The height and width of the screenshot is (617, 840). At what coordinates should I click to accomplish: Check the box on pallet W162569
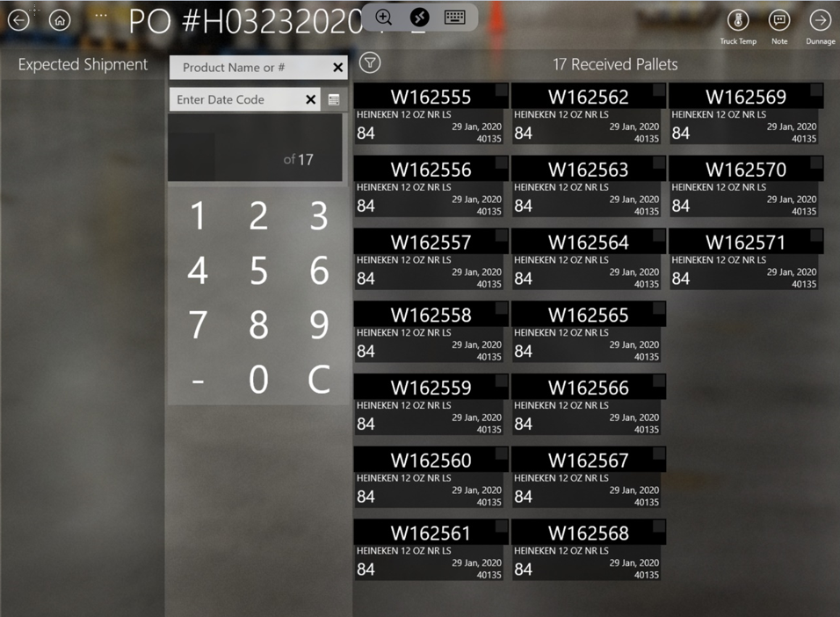pyautogui.click(x=816, y=90)
